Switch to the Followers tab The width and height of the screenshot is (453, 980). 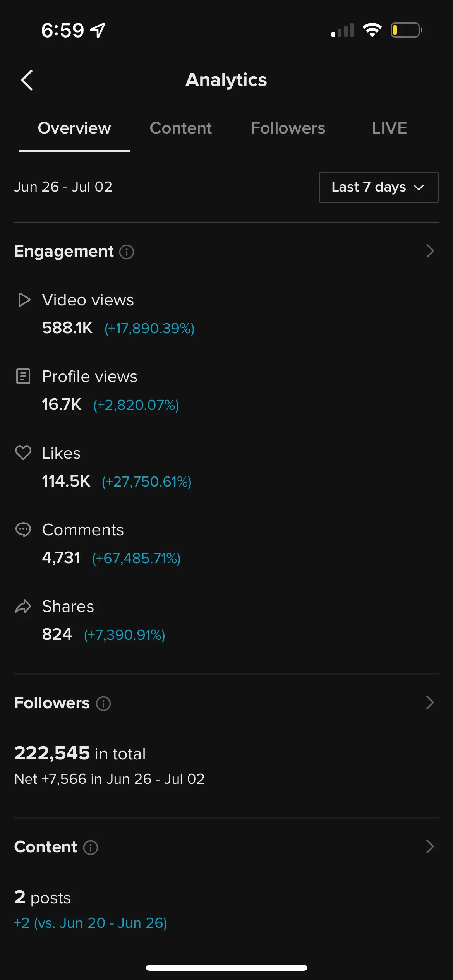(x=288, y=128)
